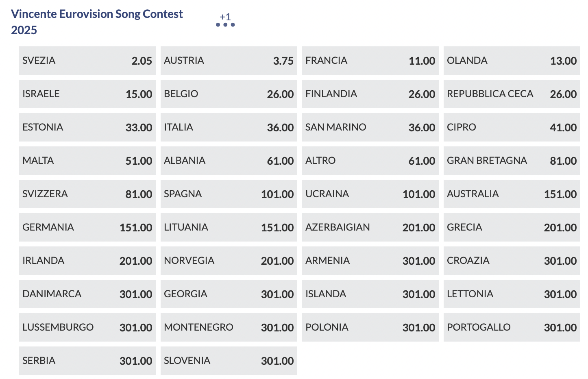Select REPUBBLICA CECA odds cell

click(x=512, y=94)
